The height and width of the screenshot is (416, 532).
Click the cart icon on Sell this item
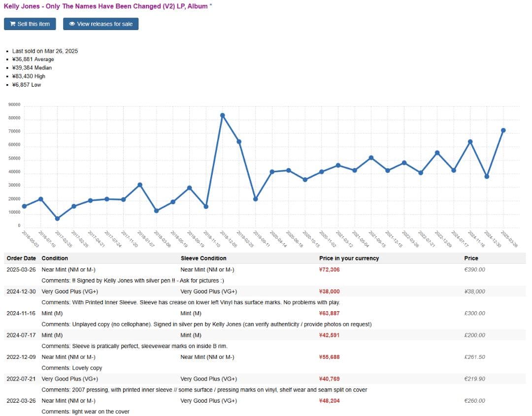[13, 24]
